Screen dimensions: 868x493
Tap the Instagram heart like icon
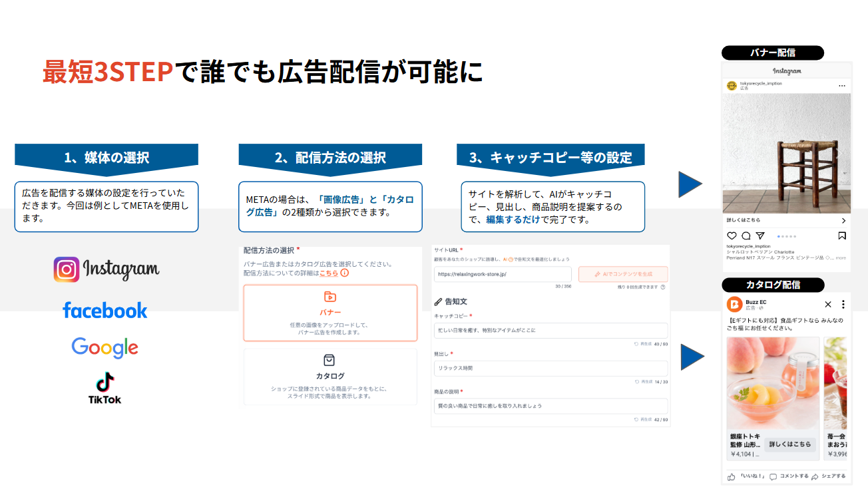732,236
